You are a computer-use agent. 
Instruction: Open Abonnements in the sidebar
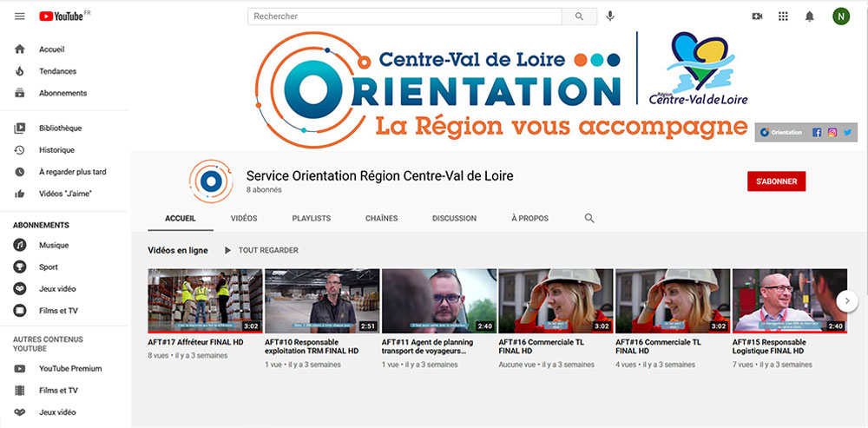click(63, 93)
